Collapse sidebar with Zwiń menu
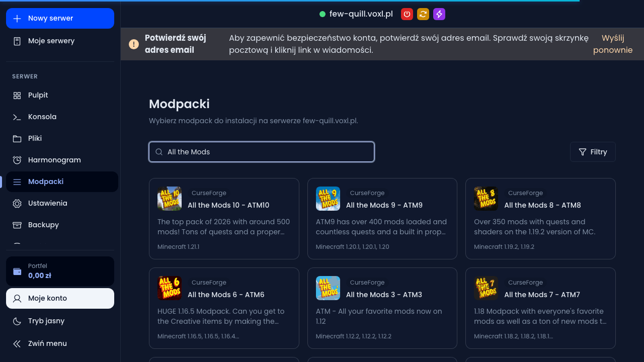This screenshot has height=362, width=644. pyautogui.click(x=60, y=344)
